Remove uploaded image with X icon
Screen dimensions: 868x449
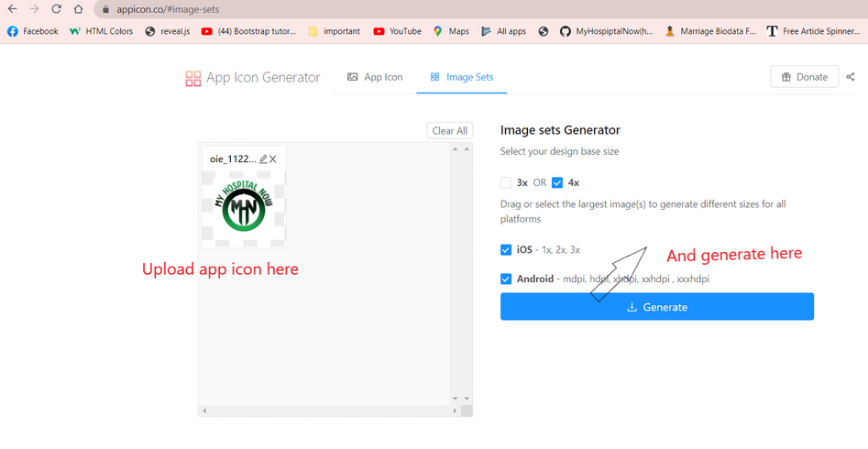(x=273, y=159)
